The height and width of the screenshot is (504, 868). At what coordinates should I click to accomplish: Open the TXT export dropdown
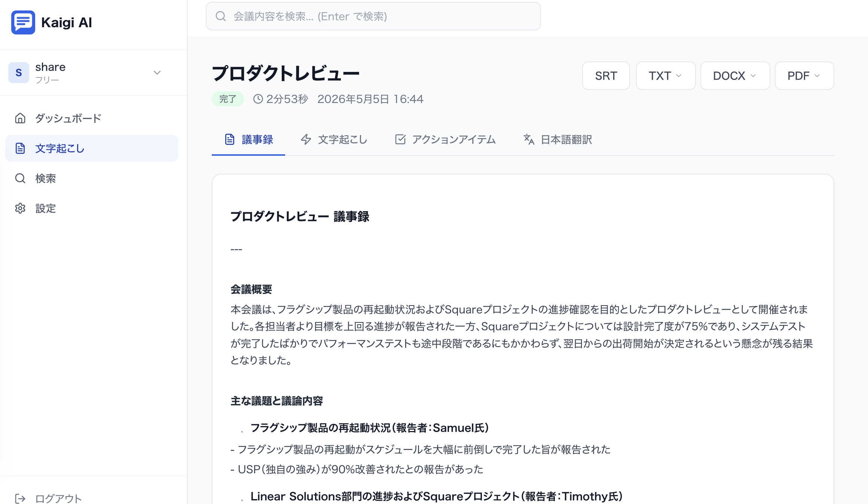[666, 76]
